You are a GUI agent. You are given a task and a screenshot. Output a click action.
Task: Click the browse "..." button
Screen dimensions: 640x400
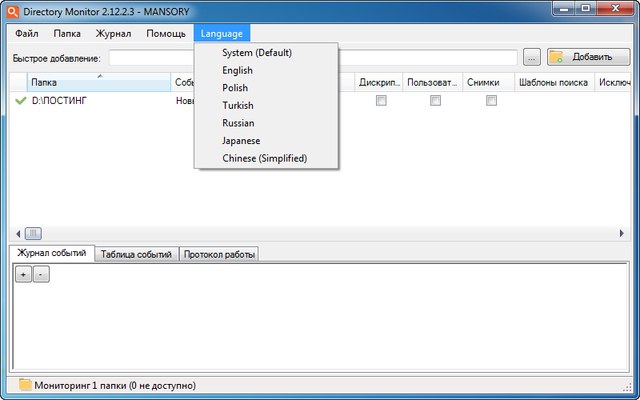pos(532,57)
